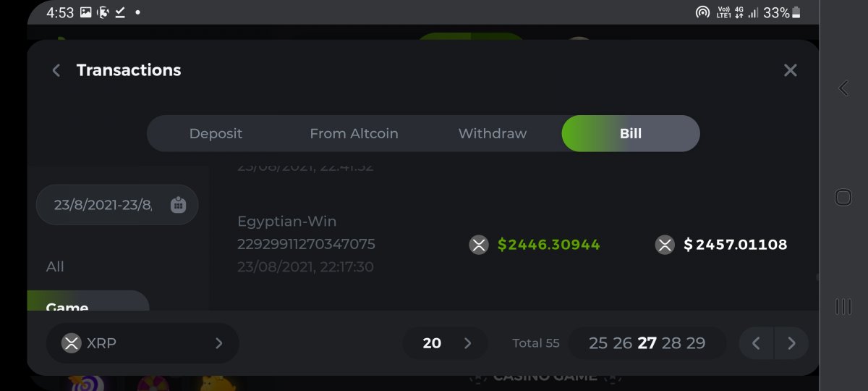This screenshot has width=868, height=391.
Task: Click XRP coin icon beside balance amount
Action: (665, 245)
